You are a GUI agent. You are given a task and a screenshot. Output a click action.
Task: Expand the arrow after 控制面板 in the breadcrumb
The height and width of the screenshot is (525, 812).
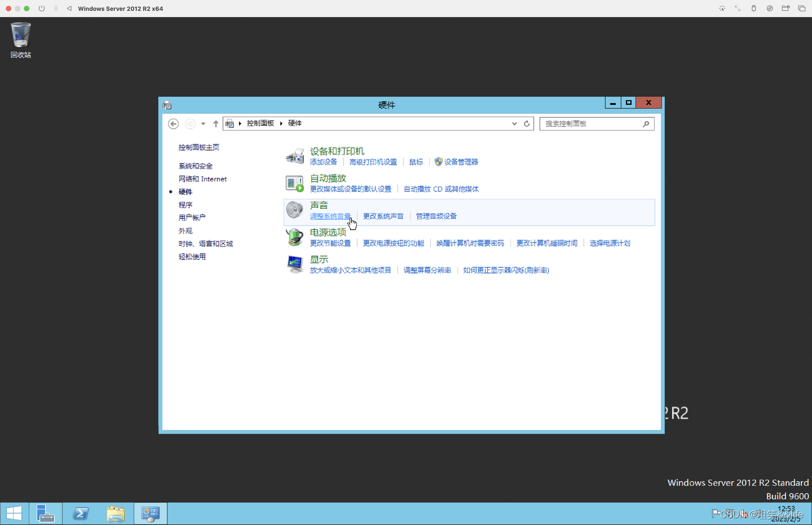281,123
